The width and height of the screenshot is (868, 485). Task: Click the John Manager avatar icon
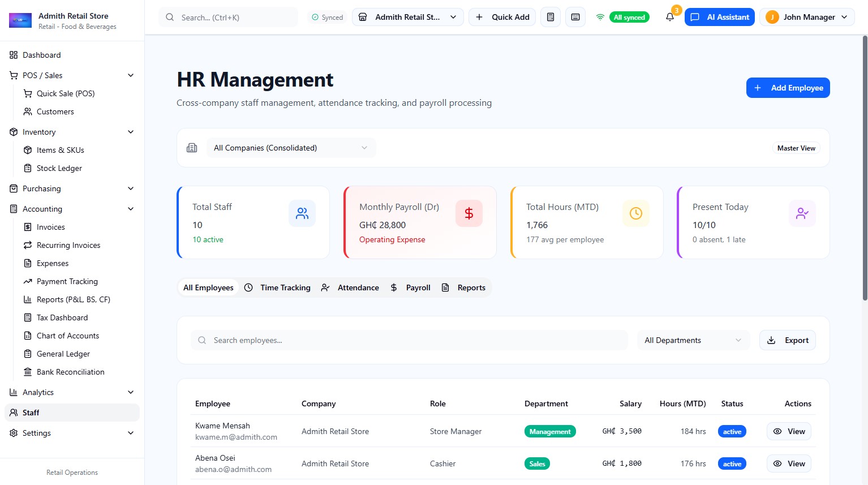coord(772,17)
